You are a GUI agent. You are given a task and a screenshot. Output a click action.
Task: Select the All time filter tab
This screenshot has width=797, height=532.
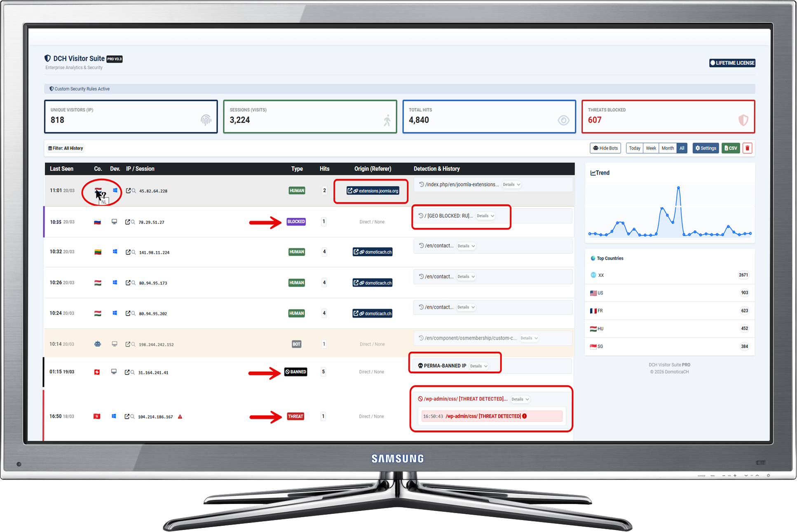(682, 148)
